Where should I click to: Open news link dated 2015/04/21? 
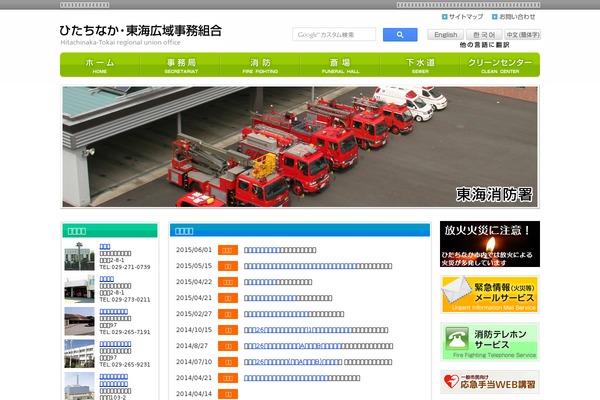[x=270, y=298]
